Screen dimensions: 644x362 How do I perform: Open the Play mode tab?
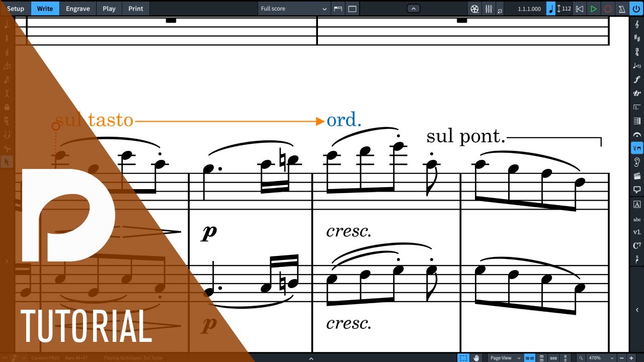pos(109,9)
